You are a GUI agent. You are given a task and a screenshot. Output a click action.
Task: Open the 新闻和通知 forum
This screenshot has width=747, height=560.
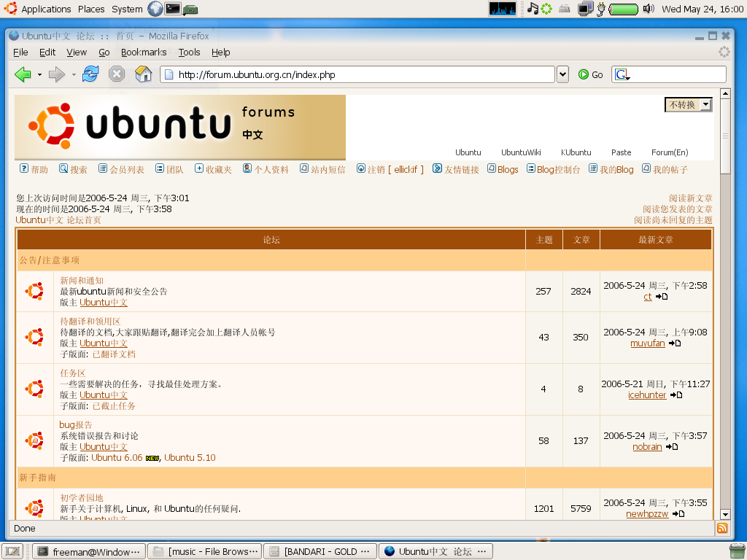(x=82, y=281)
